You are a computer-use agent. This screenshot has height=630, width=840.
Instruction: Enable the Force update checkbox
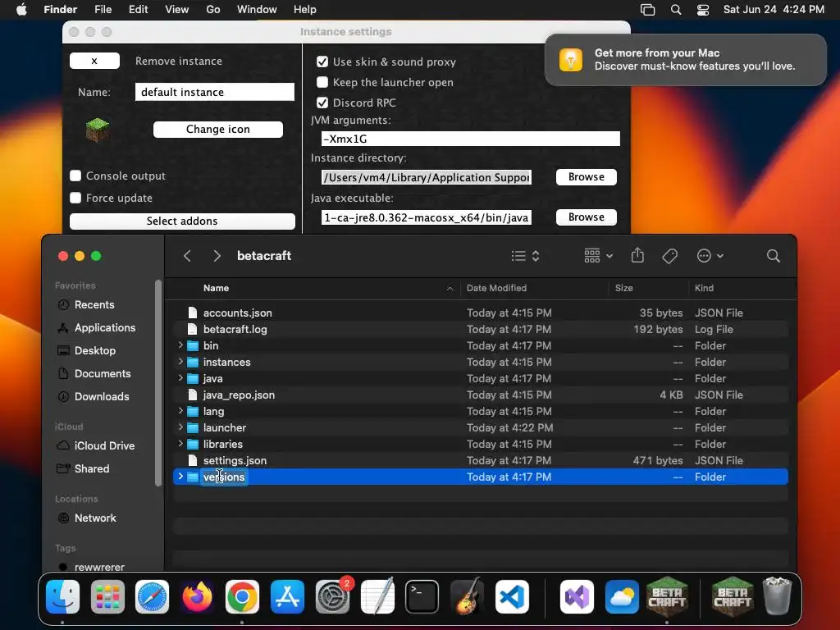pos(75,198)
